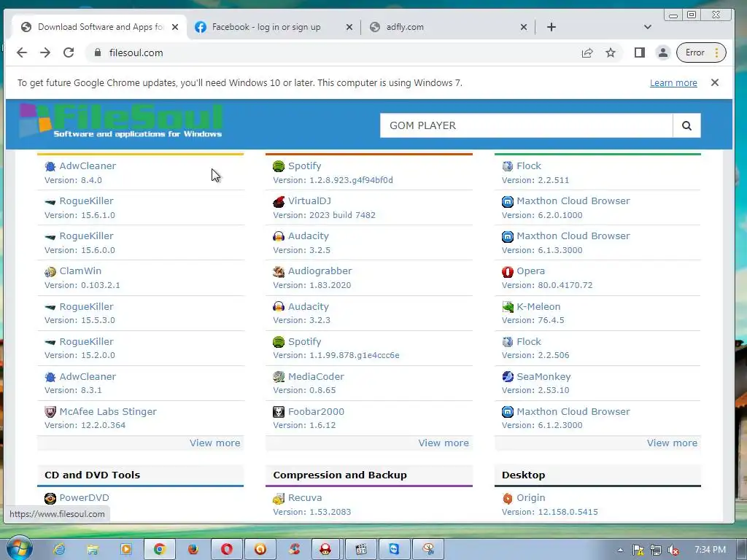Open the Flock 2.2.506 link
The height and width of the screenshot is (560, 747).
pyautogui.click(x=529, y=341)
